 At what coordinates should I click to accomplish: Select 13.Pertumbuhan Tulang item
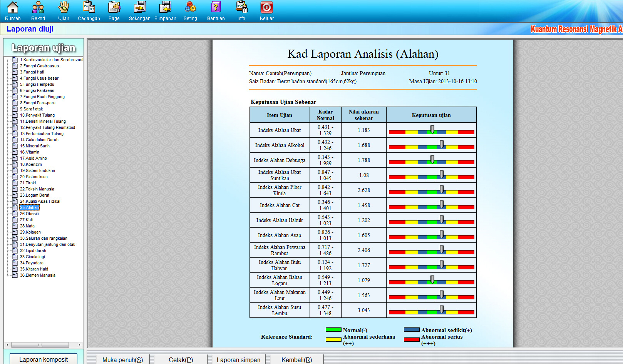[x=42, y=134]
